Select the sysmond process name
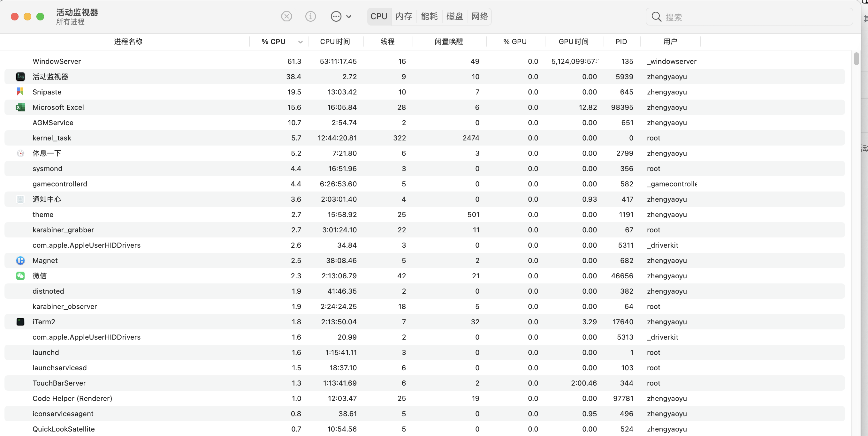The image size is (868, 436). (x=47, y=169)
